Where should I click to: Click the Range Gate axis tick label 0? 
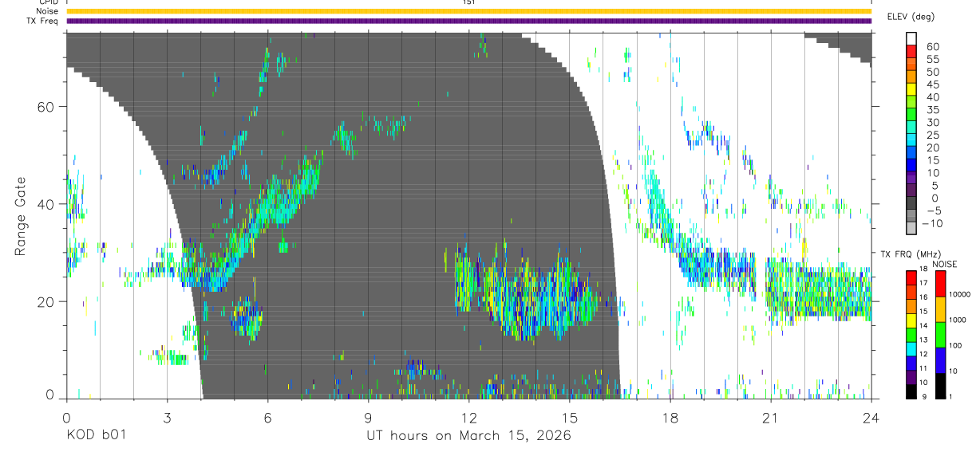click(x=50, y=395)
